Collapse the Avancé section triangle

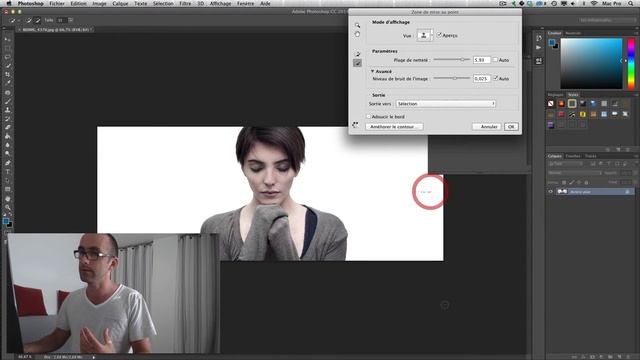tap(372, 71)
